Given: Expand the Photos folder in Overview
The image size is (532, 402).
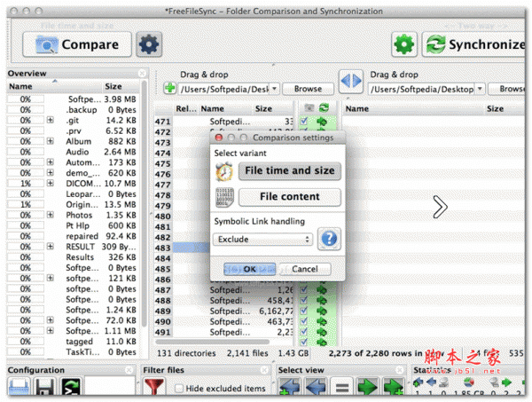Looking at the screenshot, I should [x=51, y=215].
